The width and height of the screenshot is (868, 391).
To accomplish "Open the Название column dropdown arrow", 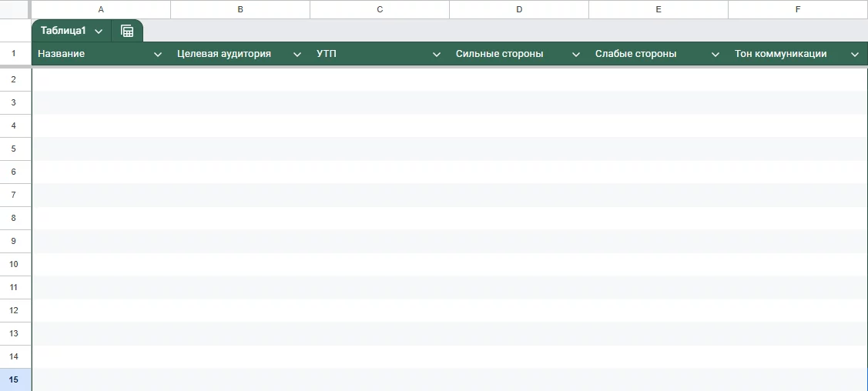I will pyautogui.click(x=158, y=55).
